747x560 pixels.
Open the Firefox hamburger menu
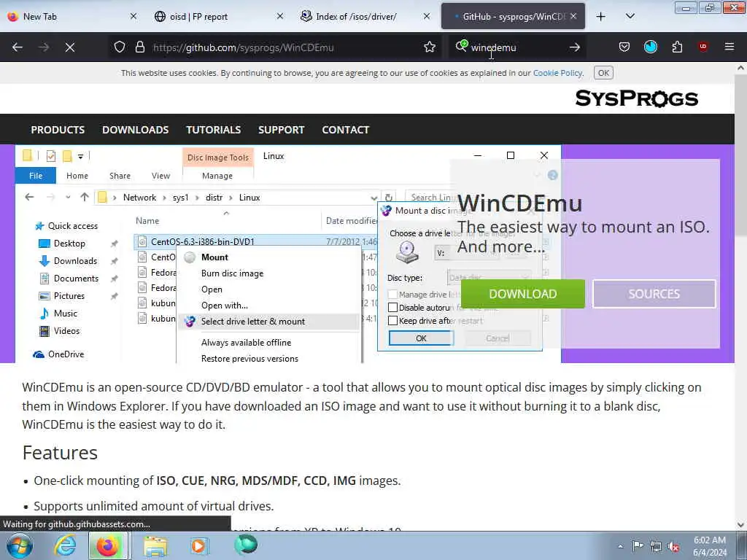pyautogui.click(x=729, y=47)
